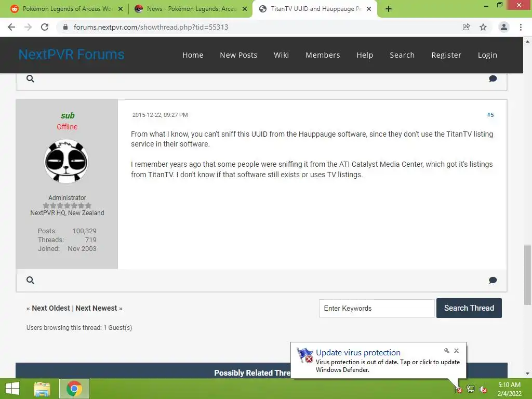Click the '100,329' post count value
532x399 pixels.
[85, 231]
